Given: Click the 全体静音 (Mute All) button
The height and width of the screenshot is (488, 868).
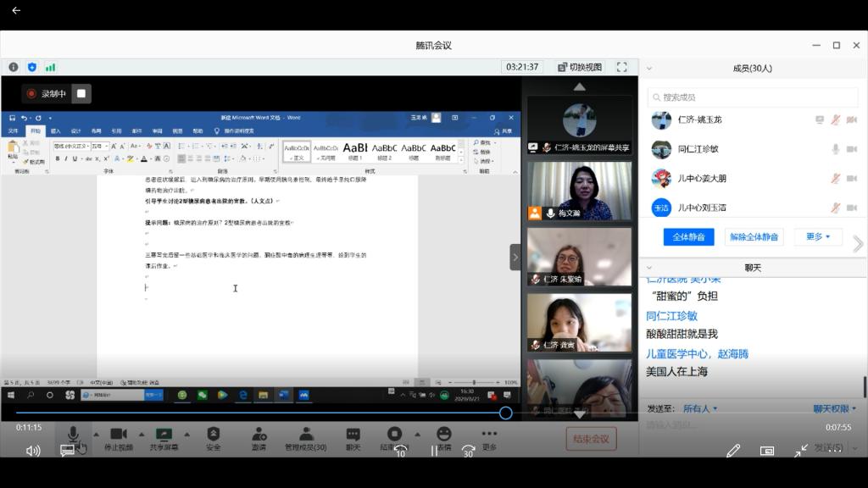Looking at the screenshot, I should point(688,236).
